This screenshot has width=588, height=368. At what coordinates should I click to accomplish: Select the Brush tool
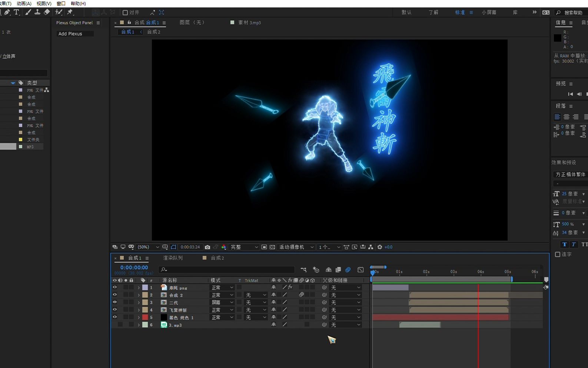(28, 12)
